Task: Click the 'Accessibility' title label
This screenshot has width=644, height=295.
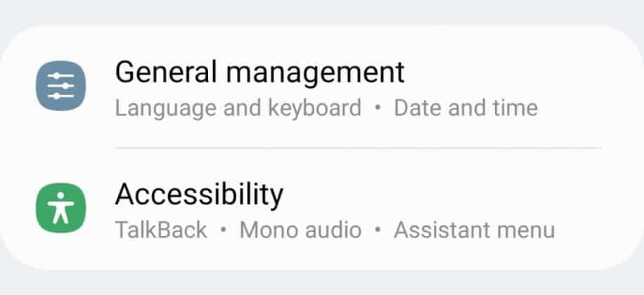Action: tap(199, 193)
